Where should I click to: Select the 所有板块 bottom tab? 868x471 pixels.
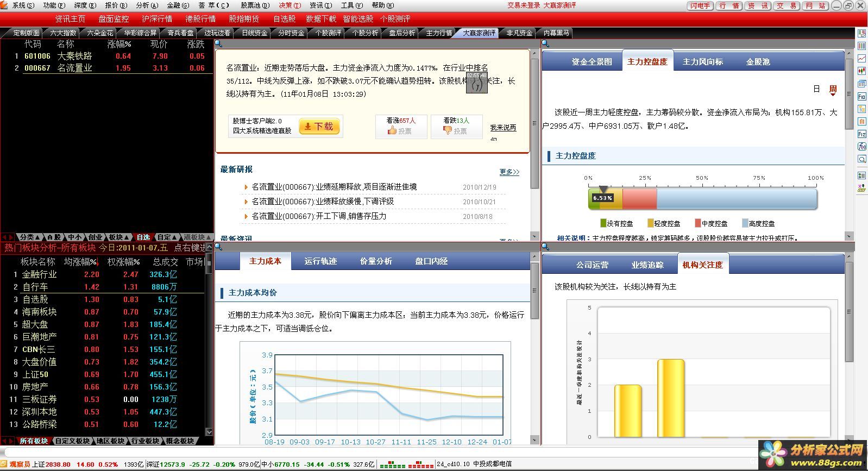click(x=34, y=441)
